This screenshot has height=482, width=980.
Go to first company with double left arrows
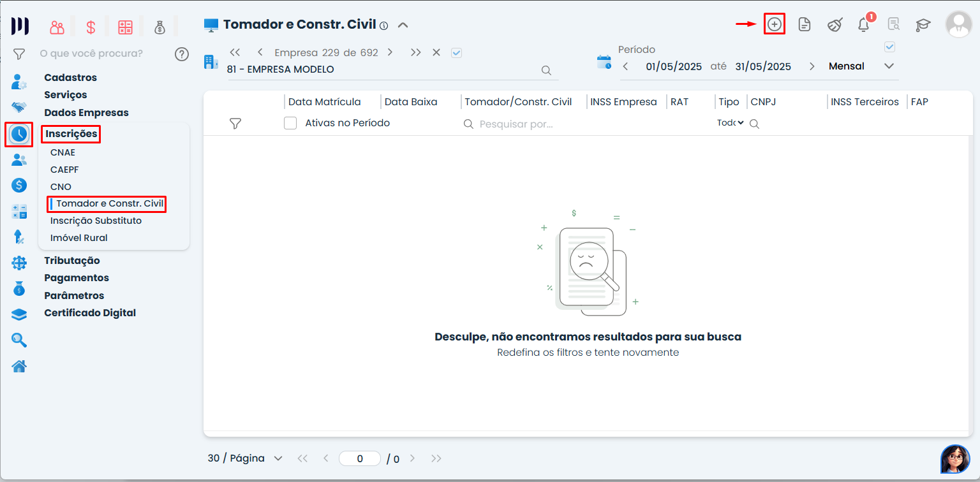point(235,52)
